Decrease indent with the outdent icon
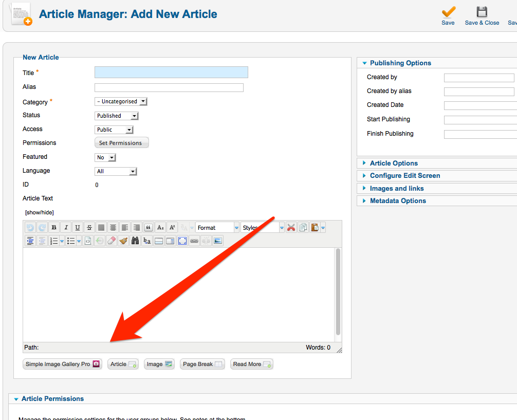 pyautogui.click(x=42, y=241)
